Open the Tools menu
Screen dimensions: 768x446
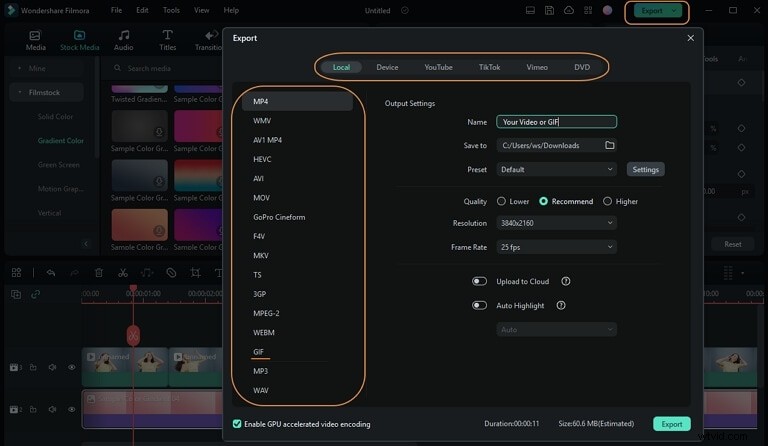pyautogui.click(x=171, y=10)
